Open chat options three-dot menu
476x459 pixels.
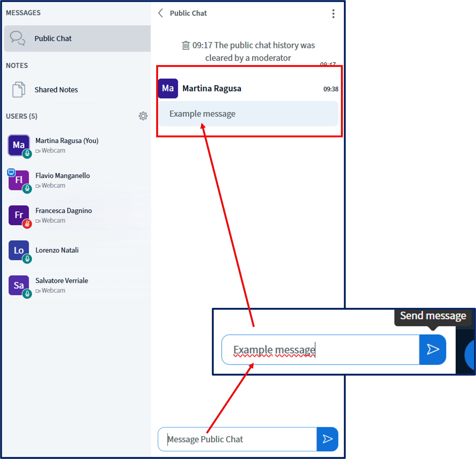pos(333,14)
